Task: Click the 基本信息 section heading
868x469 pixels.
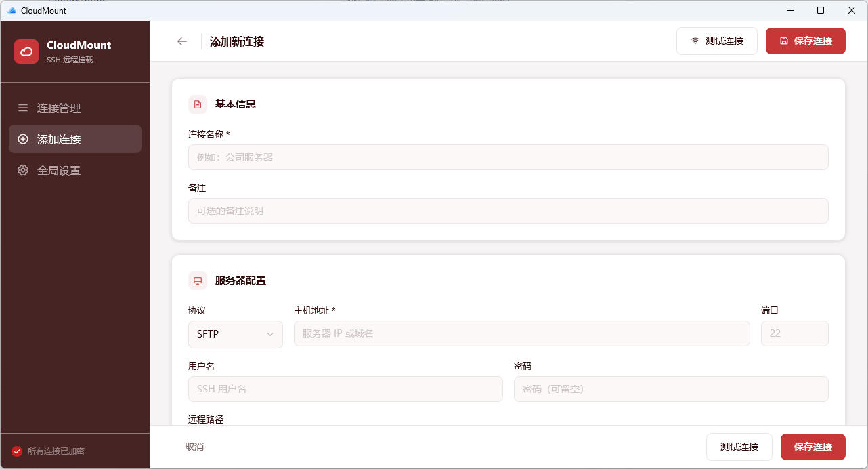Action: point(236,104)
